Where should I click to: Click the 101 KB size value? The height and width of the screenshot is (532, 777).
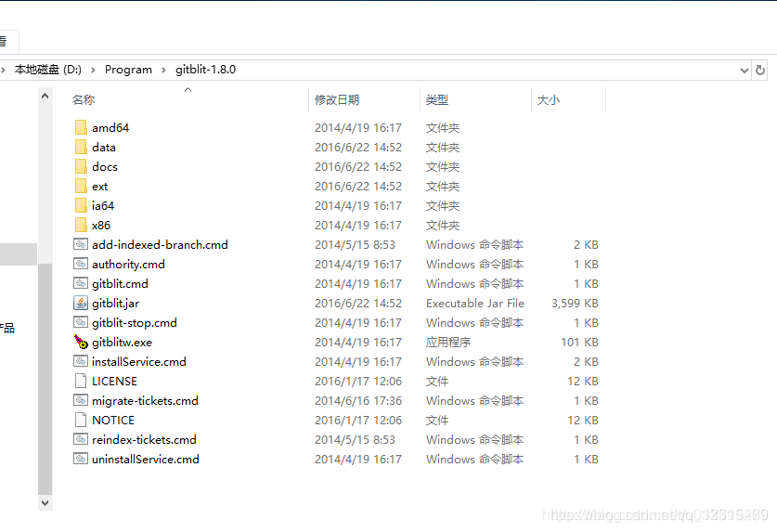[579, 342]
